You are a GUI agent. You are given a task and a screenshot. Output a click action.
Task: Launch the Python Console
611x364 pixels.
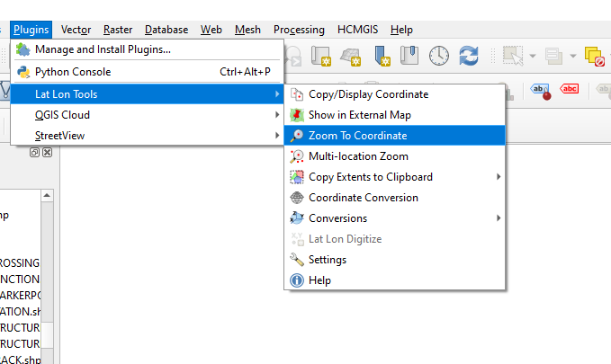click(x=73, y=72)
